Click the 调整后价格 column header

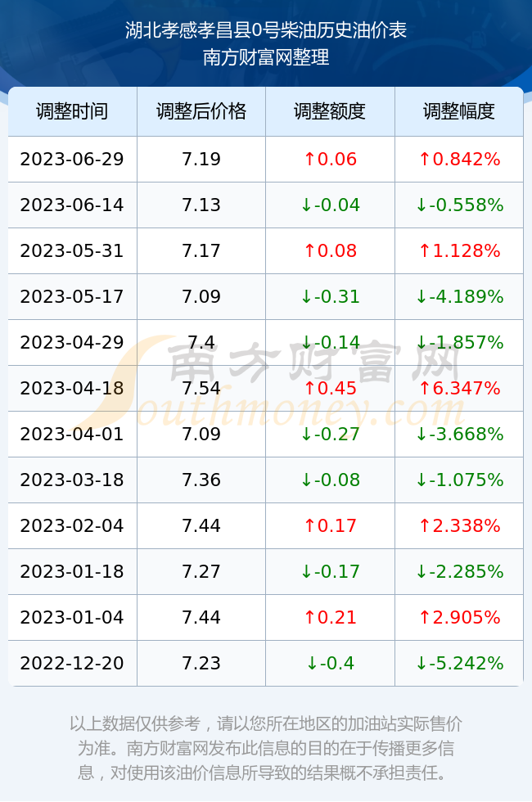click(x=201, y=111)
